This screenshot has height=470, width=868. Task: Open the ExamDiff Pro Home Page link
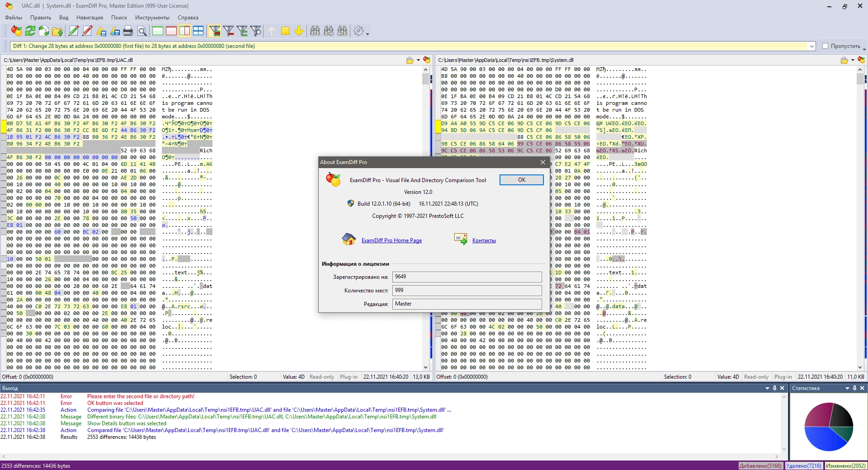click(392, 240)
